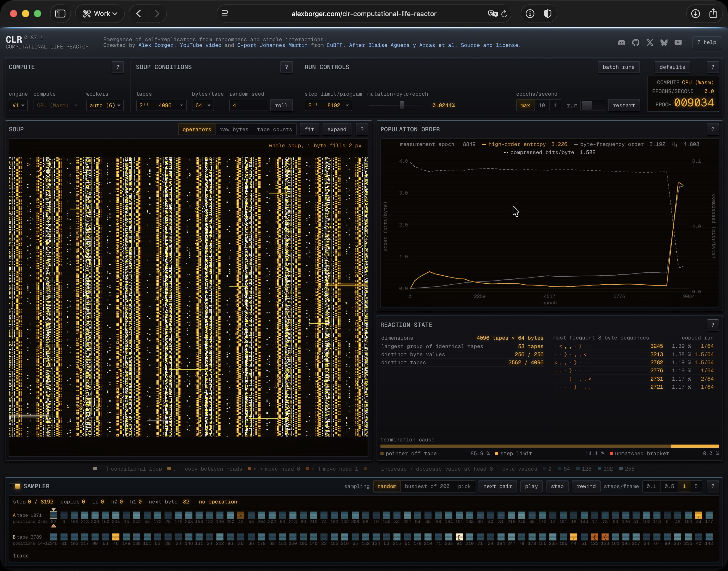Click the restart button
The height and width of the screenshot is (571, 728).
(624, 105)
